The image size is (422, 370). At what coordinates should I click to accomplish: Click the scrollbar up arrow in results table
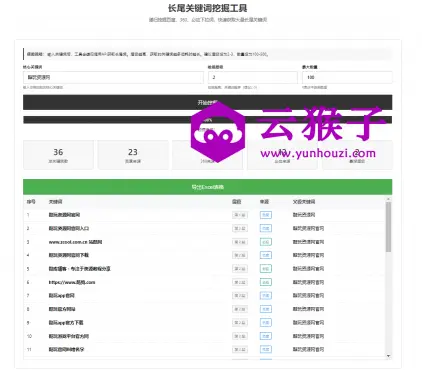388,199
